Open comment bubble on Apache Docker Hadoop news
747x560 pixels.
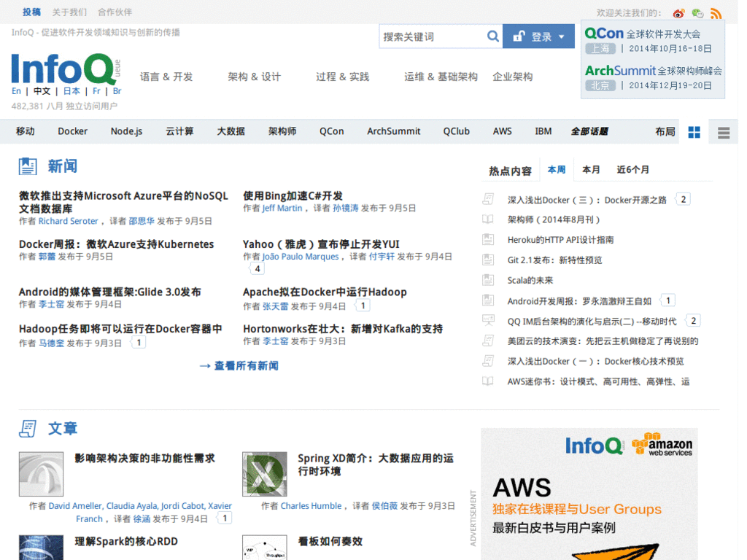pos(363,306)
